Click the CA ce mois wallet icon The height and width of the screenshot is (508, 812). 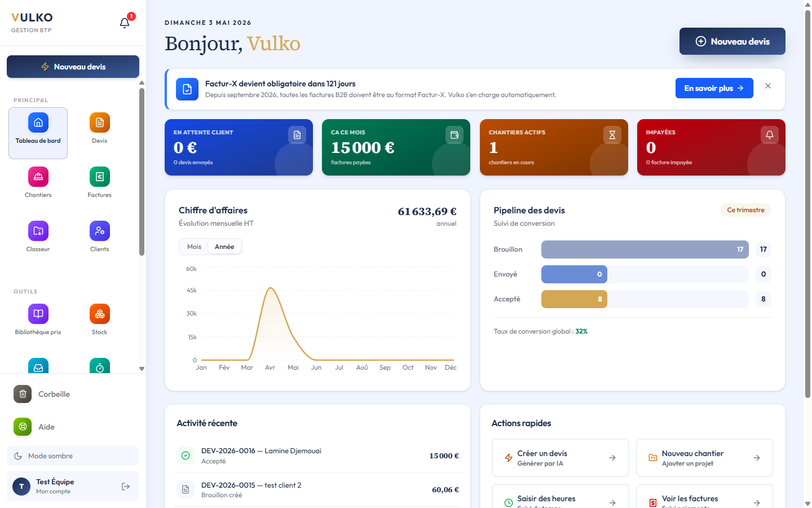point(454,135)
